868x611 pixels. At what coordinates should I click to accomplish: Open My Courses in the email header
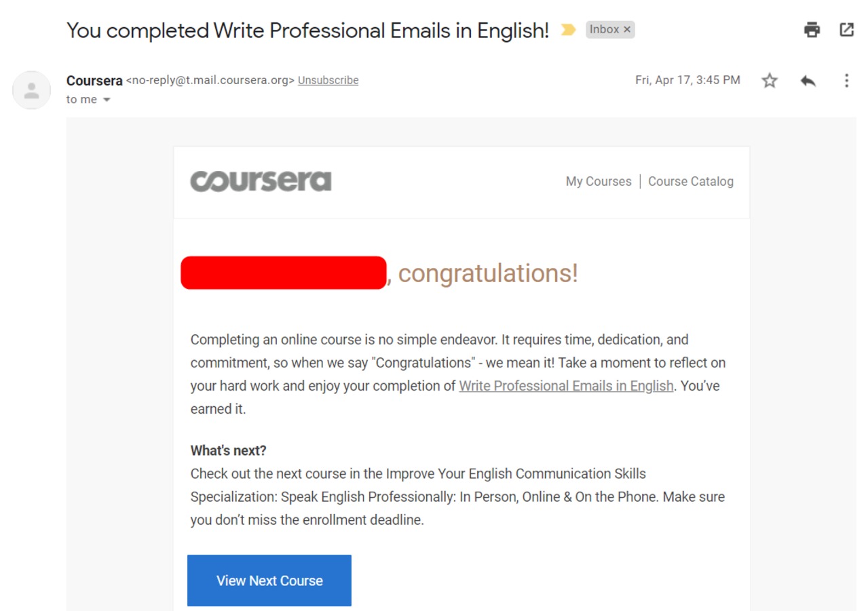click(x=599, y=182)
